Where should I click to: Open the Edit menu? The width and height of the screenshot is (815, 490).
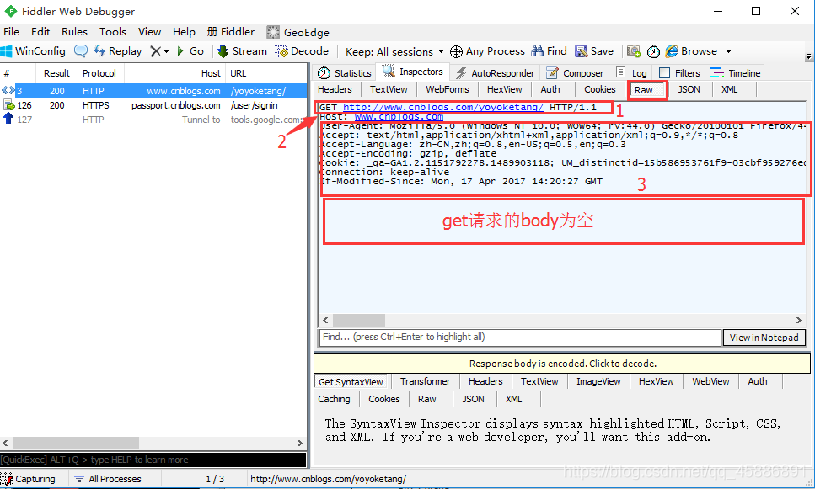click(40, 32)
